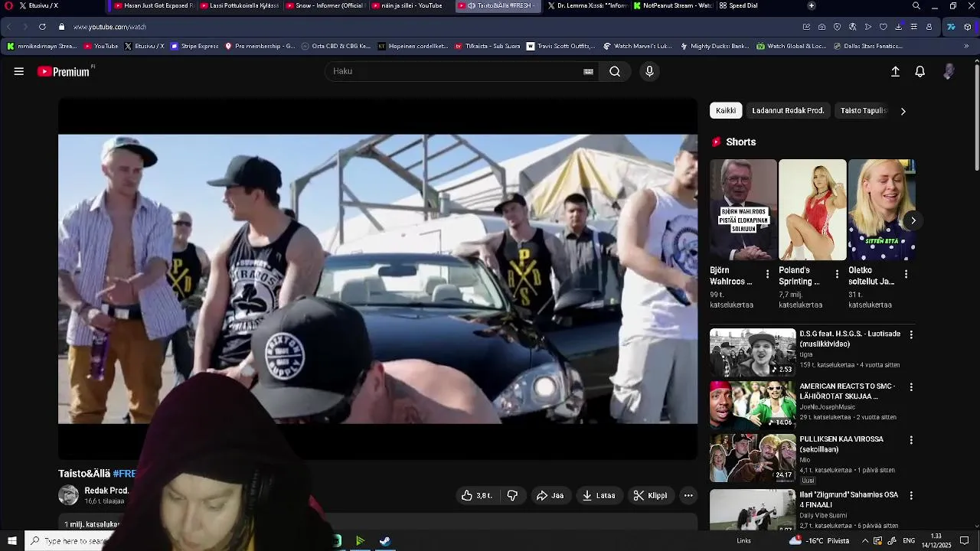Open options menu for AMERICAN REACTS video
The image size is (980, 551).
[911, 387]
